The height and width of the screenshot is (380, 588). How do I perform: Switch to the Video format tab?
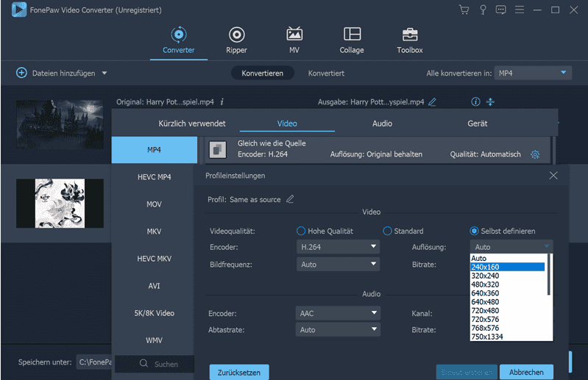(287, 123)
